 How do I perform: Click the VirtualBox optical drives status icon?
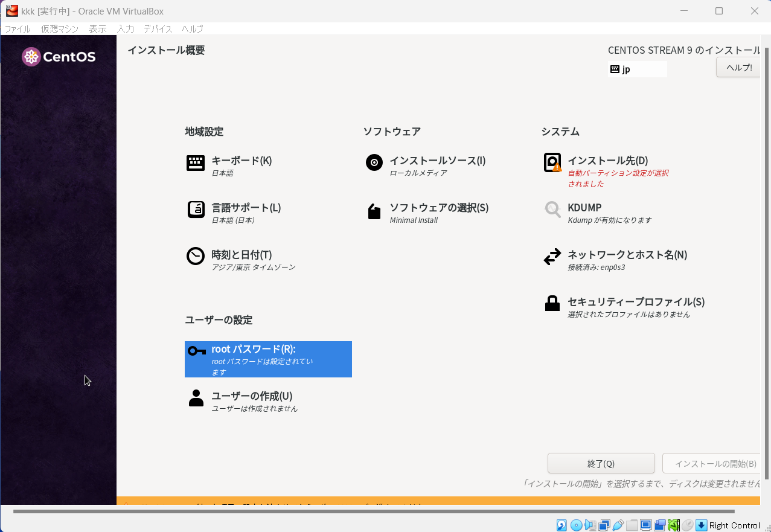577,525
